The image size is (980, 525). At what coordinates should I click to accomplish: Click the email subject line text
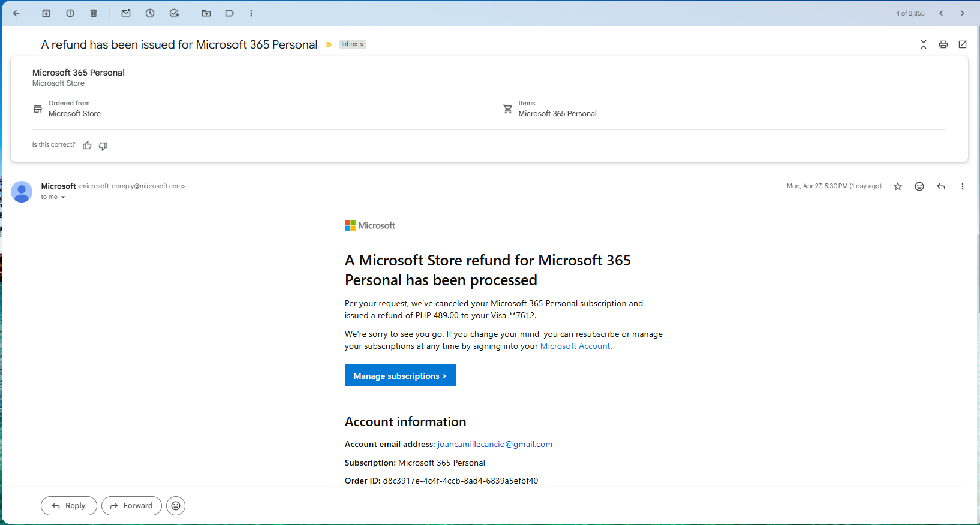click(x=179, y=44)
